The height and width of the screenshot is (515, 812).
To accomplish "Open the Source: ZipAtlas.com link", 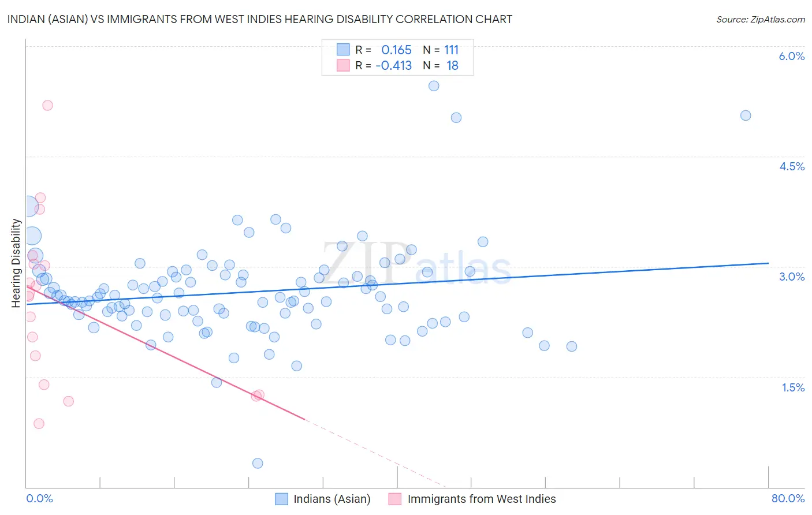I will [761, 19].
